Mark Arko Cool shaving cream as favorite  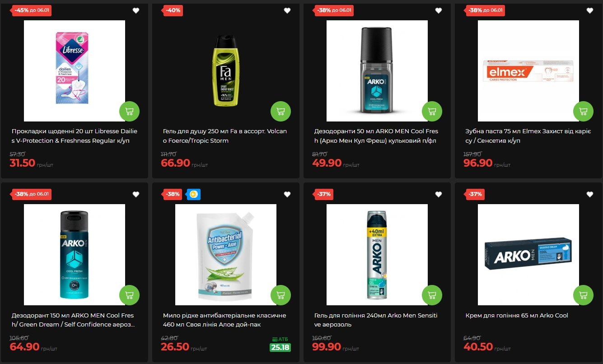590,195
